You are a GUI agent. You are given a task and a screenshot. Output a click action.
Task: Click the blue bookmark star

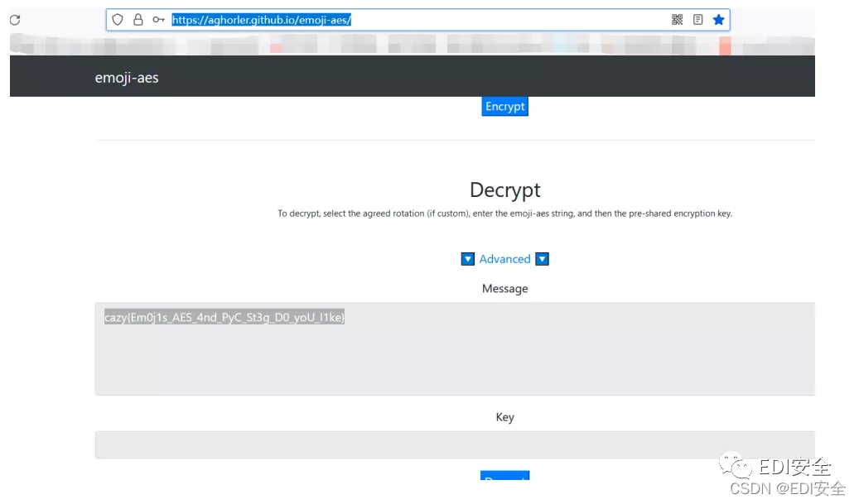pos(719,20)
